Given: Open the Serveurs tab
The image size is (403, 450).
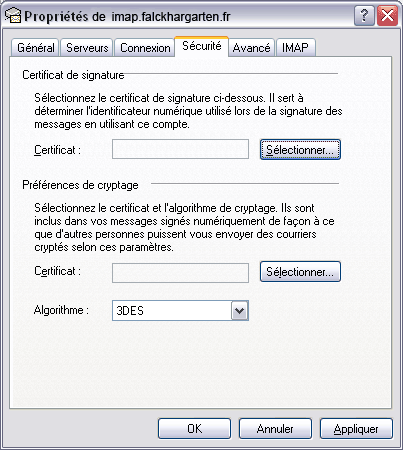Looking at the screenshot, I should tap(87, 48).
